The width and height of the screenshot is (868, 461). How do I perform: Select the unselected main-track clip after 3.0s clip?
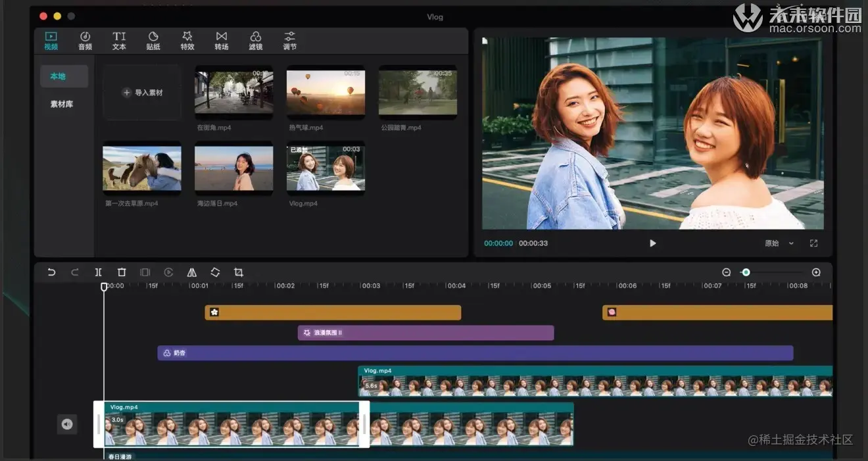pos(471,424)
